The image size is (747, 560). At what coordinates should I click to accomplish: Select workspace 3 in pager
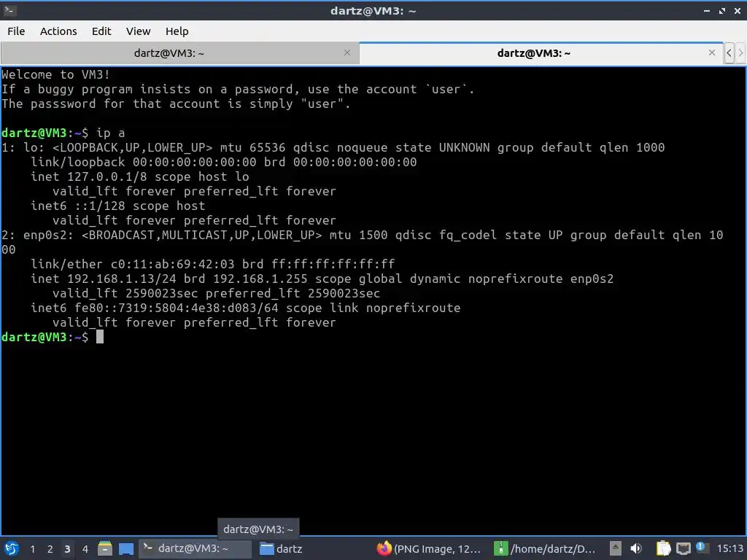(x=68, y=549)
